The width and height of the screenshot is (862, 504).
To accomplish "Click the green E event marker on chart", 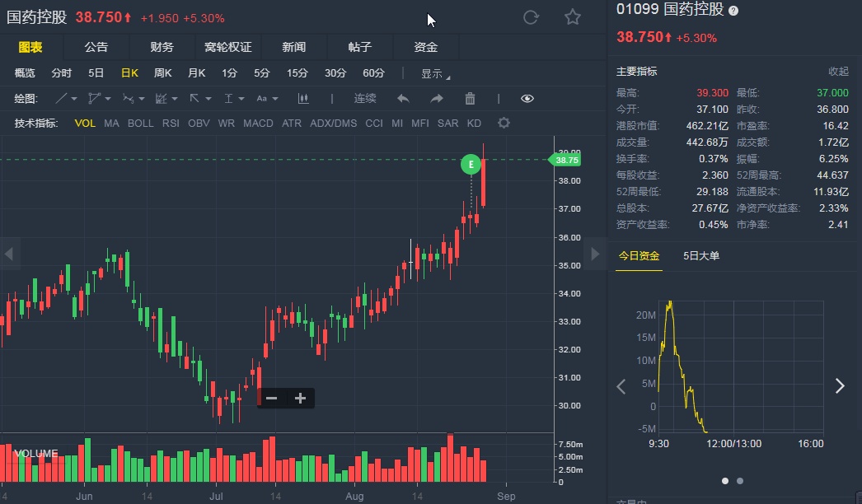I will coord(471,164).
